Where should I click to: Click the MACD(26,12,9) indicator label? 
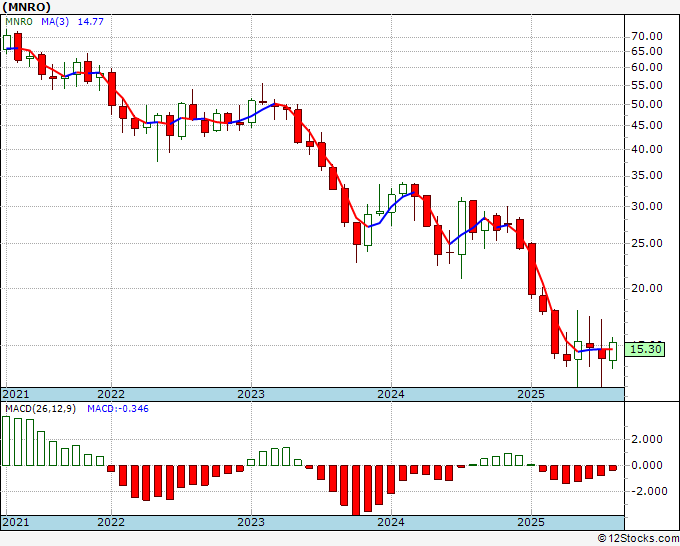(40, 409)
